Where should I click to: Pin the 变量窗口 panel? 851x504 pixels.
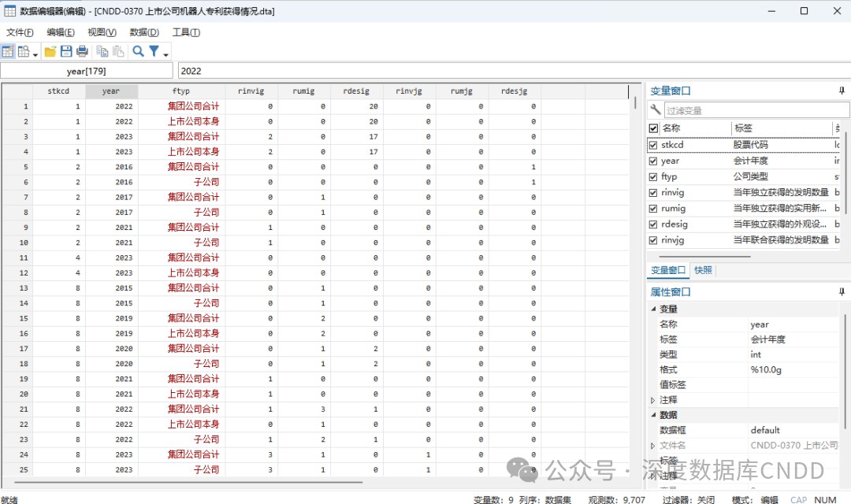coord(842,91)
